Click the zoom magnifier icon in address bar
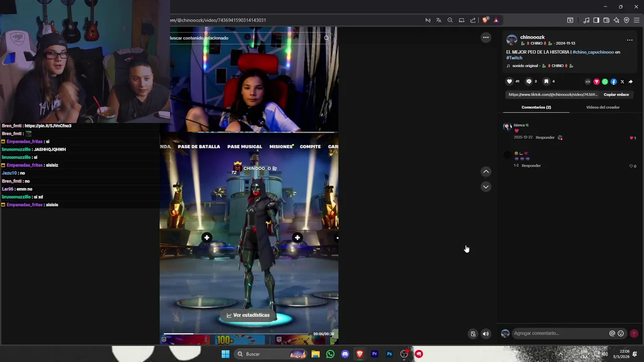The image size is (644, 362). [x=450, y=20]
